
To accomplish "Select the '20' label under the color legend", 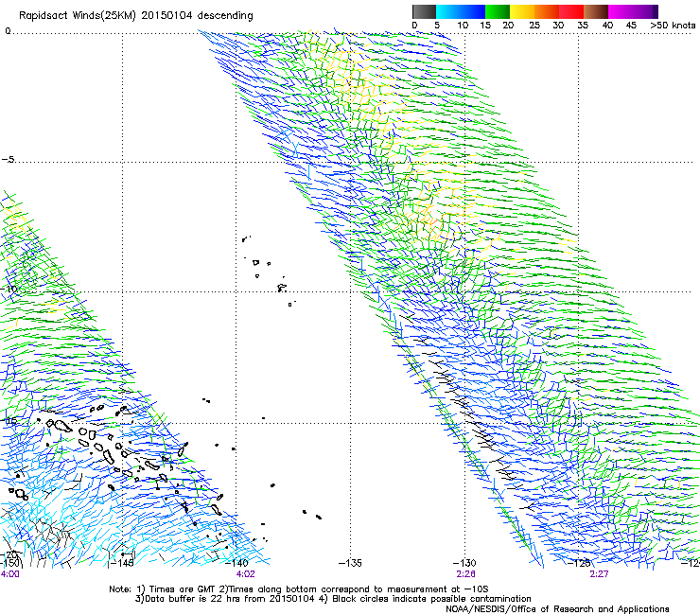I will tap(508, 26).
